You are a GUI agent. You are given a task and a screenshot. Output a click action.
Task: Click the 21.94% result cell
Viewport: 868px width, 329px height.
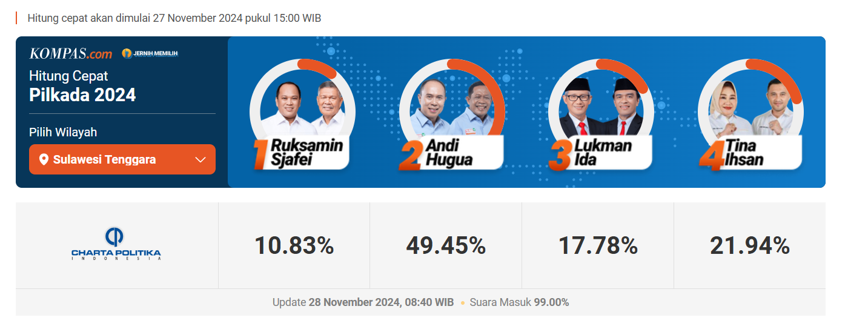click(750, 245)
